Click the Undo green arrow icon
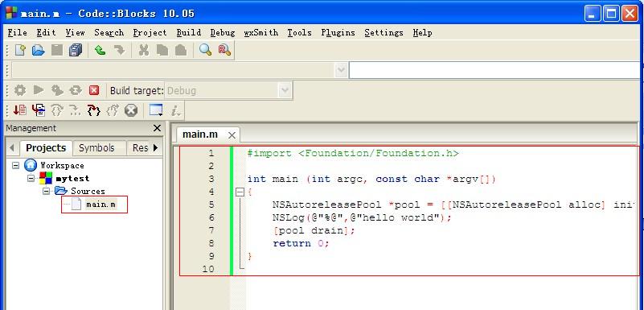Screen dimensions: 644x310 [100, 50]
